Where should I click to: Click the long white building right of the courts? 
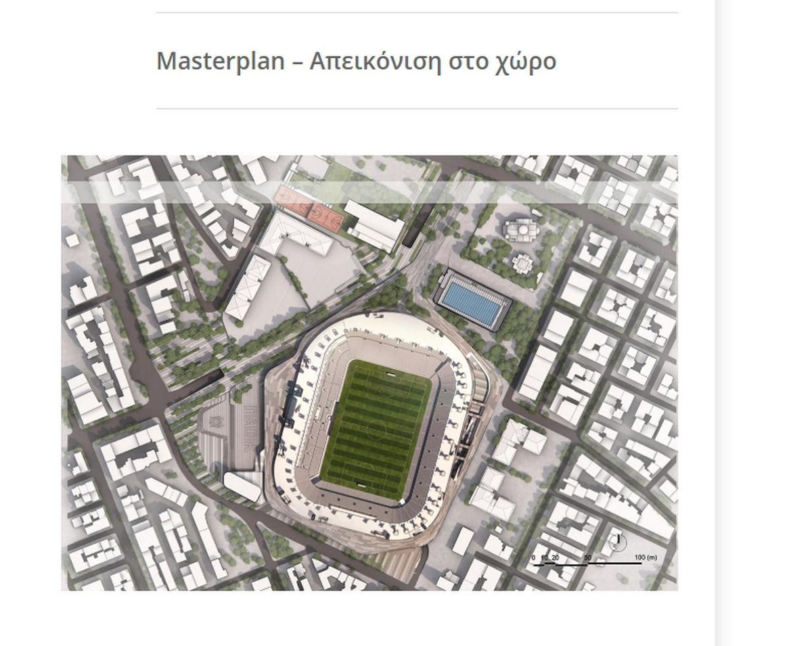point(374,225)
